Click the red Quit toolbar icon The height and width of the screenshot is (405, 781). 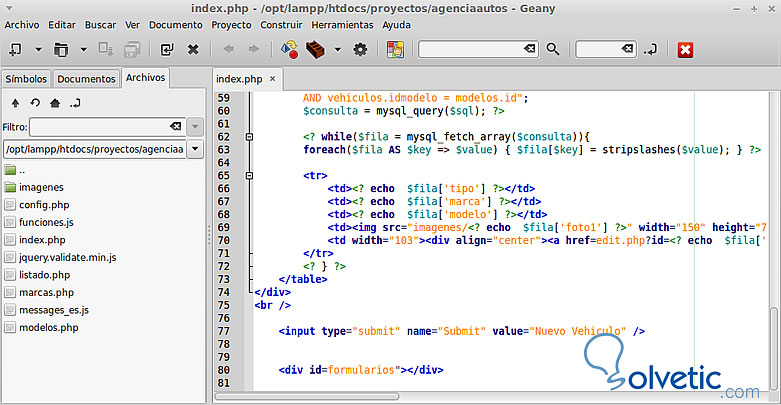pyautogui.click(x=685, y=49)
